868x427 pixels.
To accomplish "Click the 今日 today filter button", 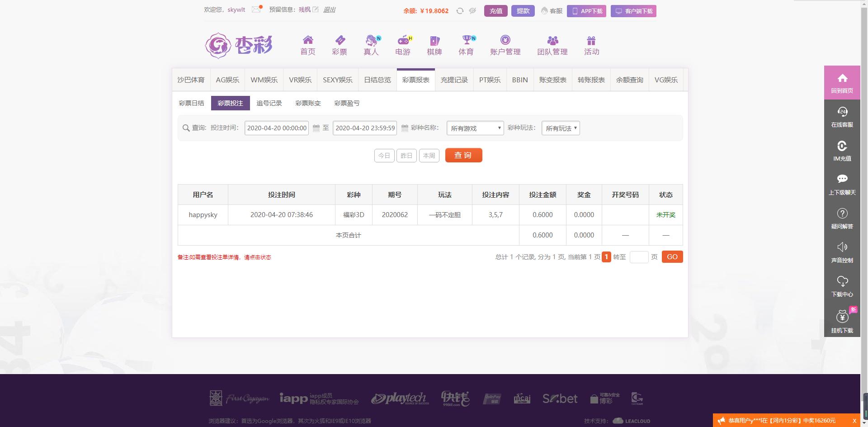I will click(x=384, y=156).
